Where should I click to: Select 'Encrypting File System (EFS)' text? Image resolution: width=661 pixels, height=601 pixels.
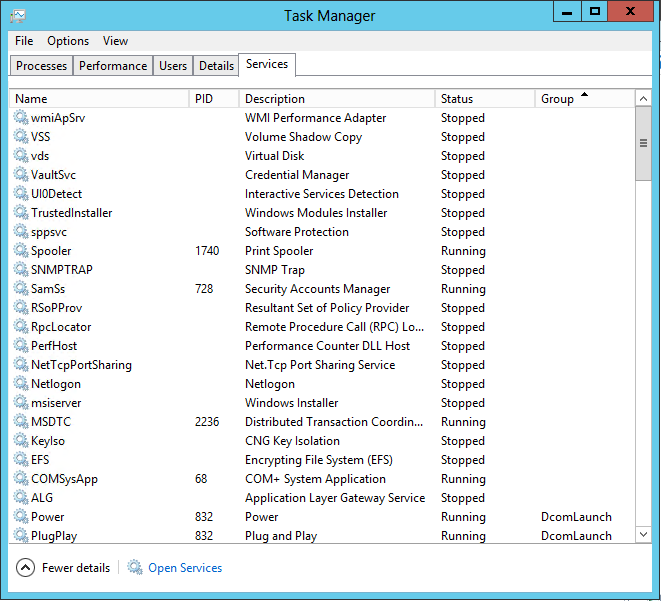pyautogui.click(x=318, y=459)
